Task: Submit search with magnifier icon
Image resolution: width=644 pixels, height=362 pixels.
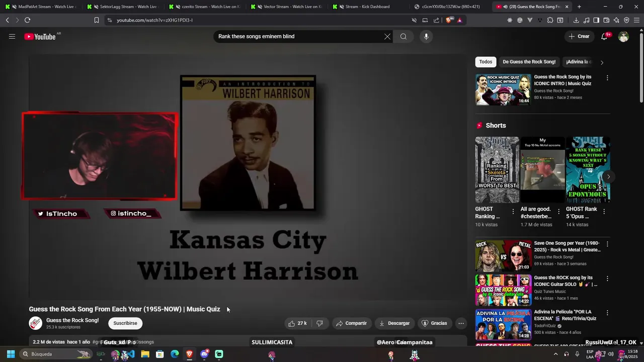Action: (x=404, y=36)
